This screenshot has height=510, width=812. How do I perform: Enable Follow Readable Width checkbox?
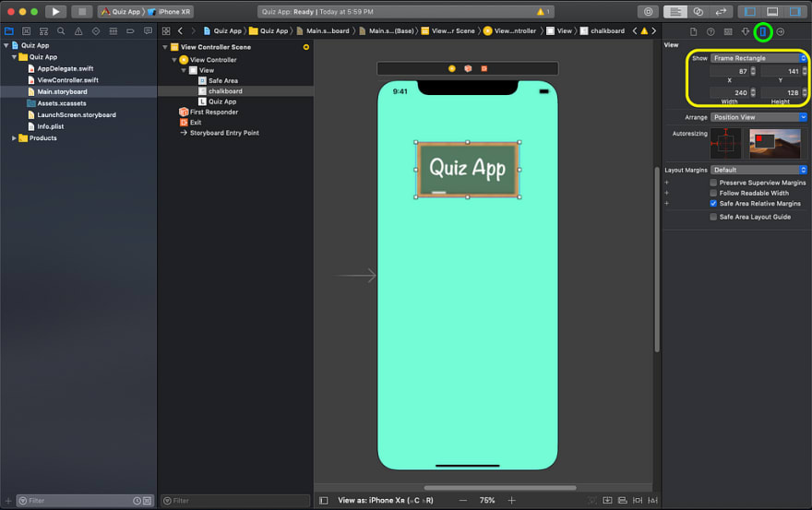713,193
